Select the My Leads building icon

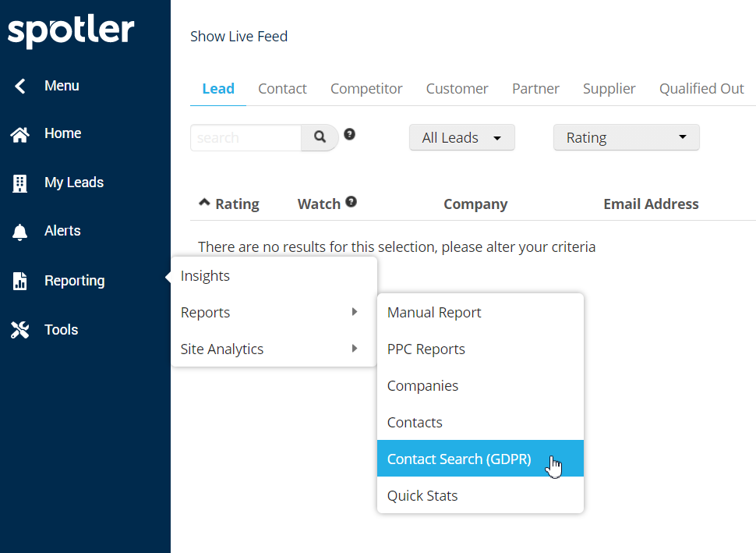19,182
